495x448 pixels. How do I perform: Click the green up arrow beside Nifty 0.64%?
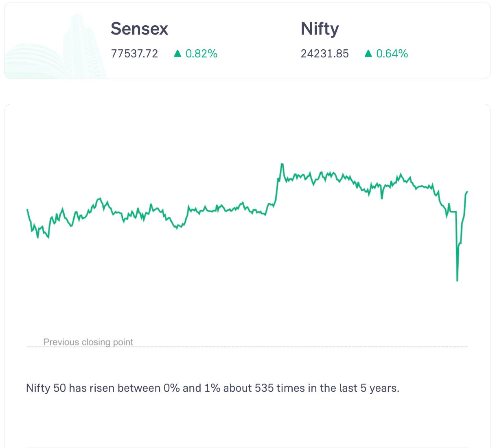[368, 53]
